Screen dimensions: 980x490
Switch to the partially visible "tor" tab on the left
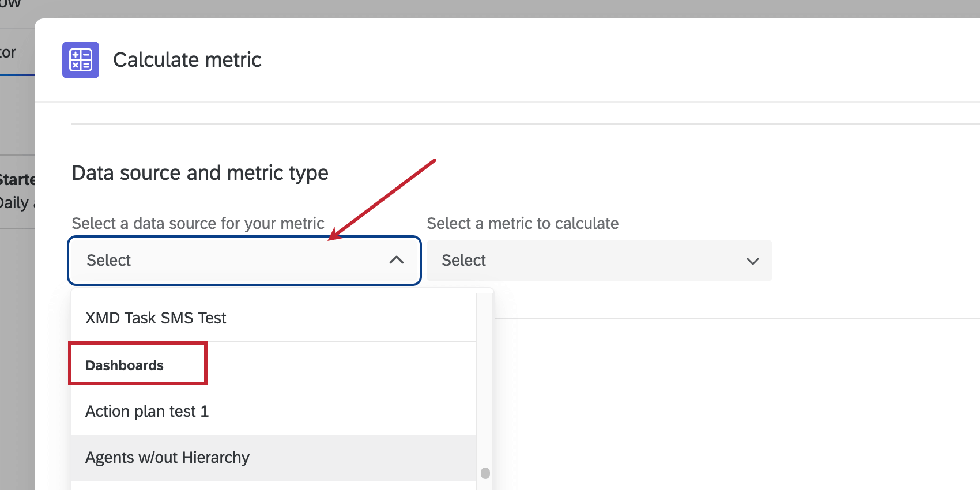point(8,52)
